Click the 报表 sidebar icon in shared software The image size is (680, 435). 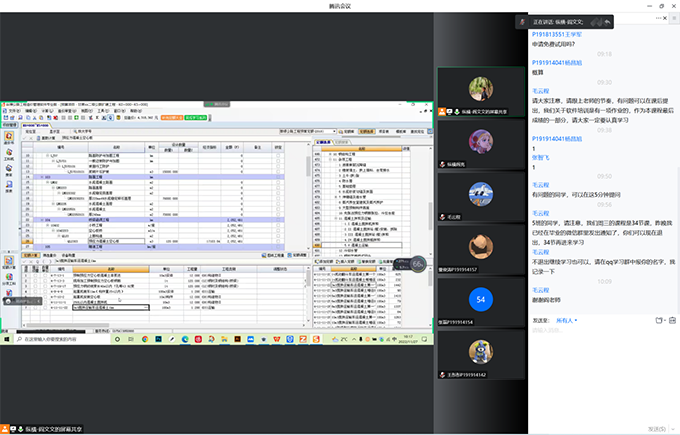pos(9,186)
